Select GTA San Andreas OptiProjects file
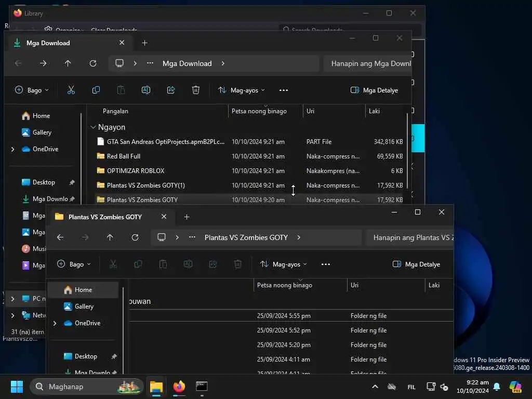Screen dimensions: 532x399 [250, 142]
